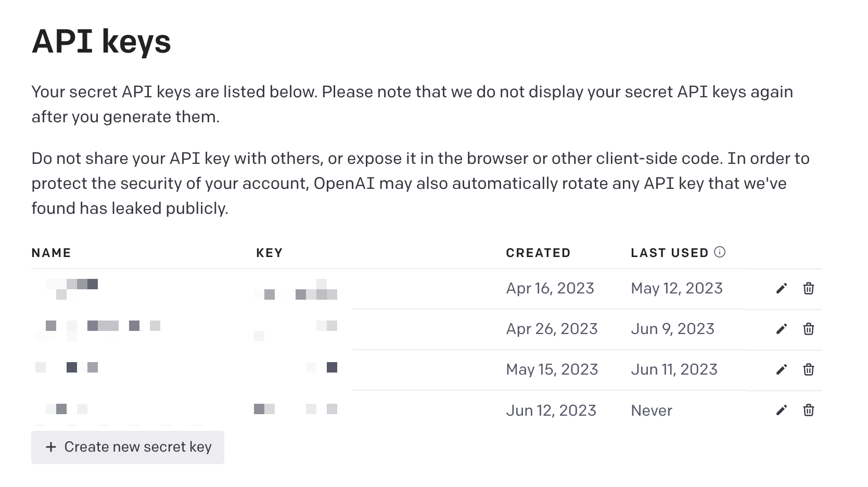Click the NAME column header
The height and width of the screenshot is (487, 868).
(51, 253)
